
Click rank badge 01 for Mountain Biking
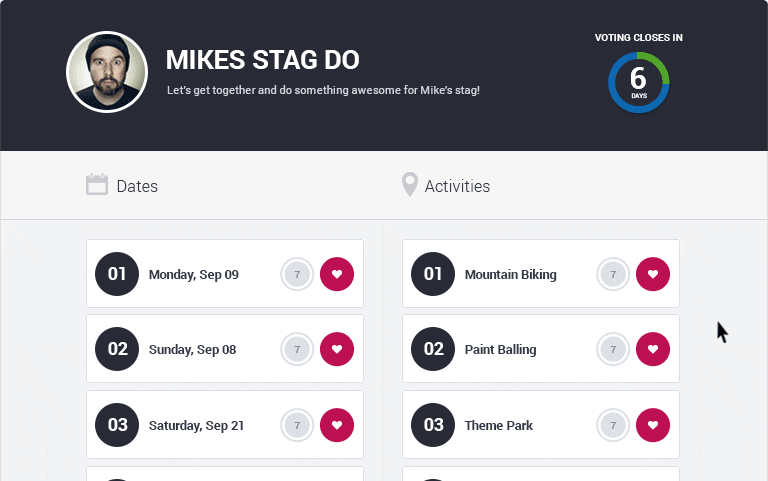pyautogui.click(x=433, y=274)
